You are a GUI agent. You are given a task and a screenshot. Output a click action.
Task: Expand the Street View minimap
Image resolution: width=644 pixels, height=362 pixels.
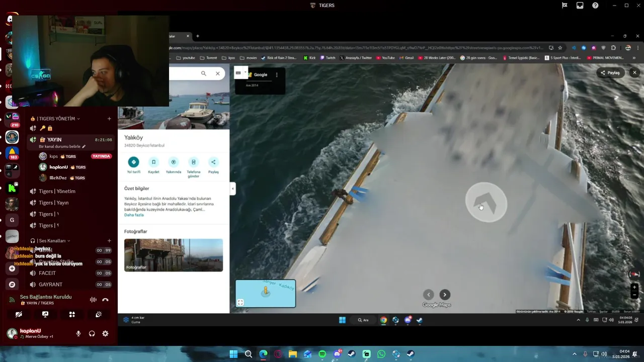[240, 302]
